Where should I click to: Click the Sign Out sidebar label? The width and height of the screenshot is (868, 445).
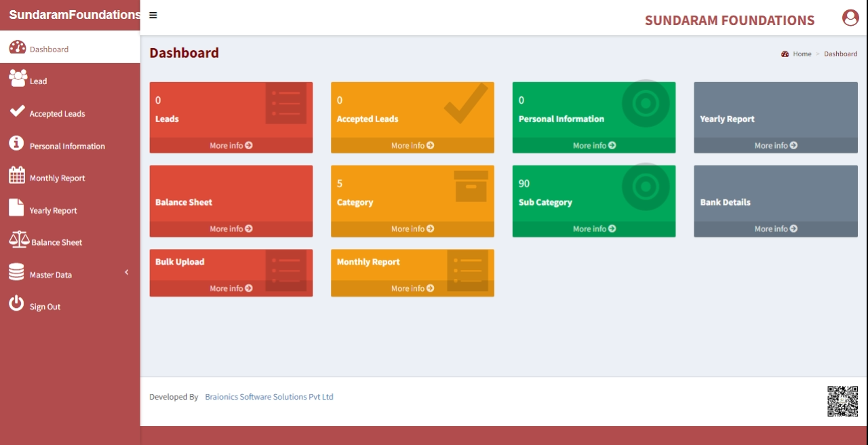pos(45,307)
